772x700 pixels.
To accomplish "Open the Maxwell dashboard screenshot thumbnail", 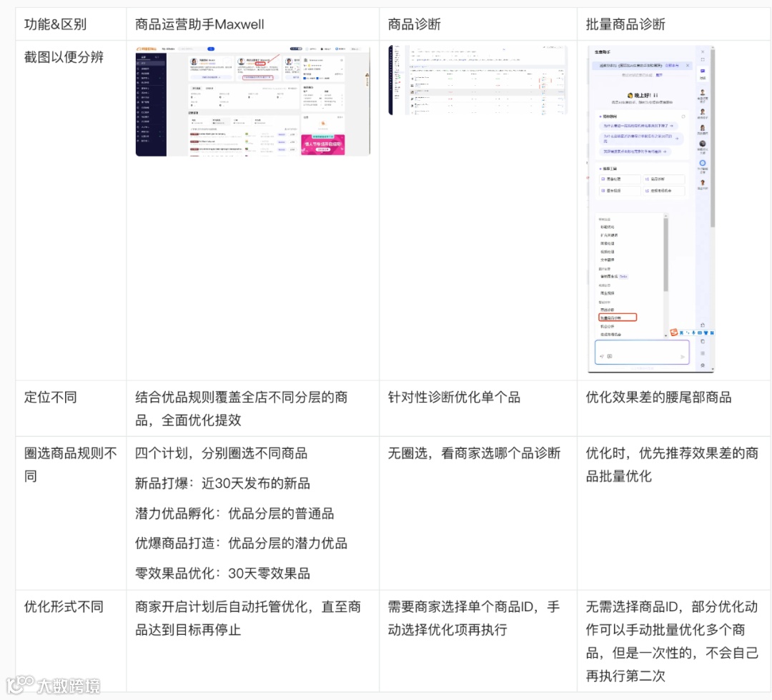I will point(252,101).
